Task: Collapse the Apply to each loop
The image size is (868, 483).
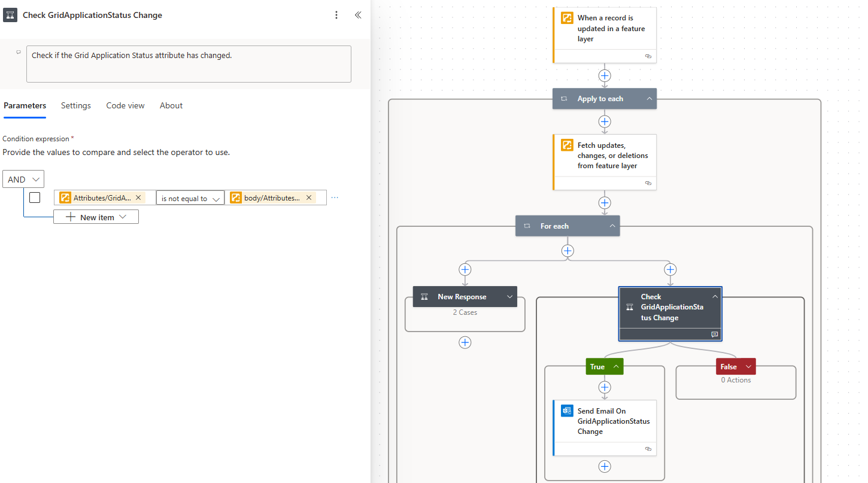Action: pyautogui.click(x=650, y=99)
